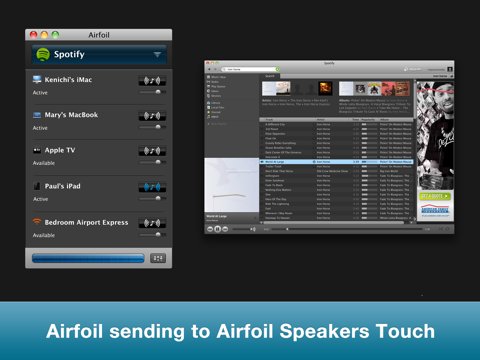Click the blue master volume bar in Airfoil
480x360 pixels.
88,258
